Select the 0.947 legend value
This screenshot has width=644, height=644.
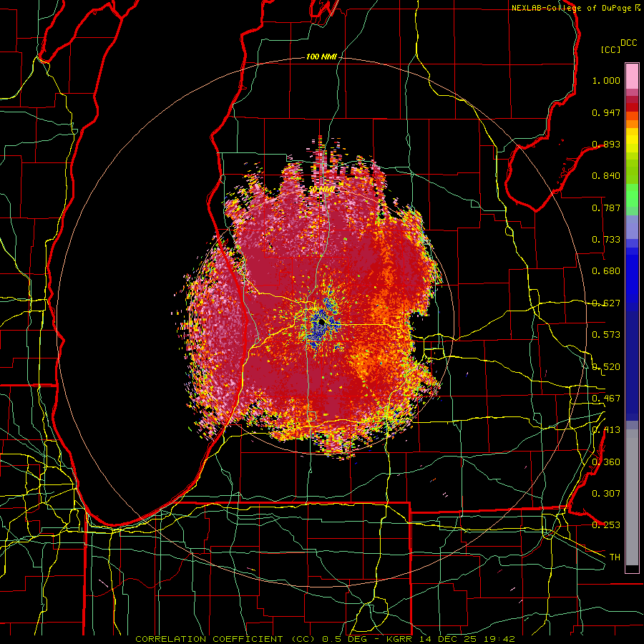(x=606, y=112)
